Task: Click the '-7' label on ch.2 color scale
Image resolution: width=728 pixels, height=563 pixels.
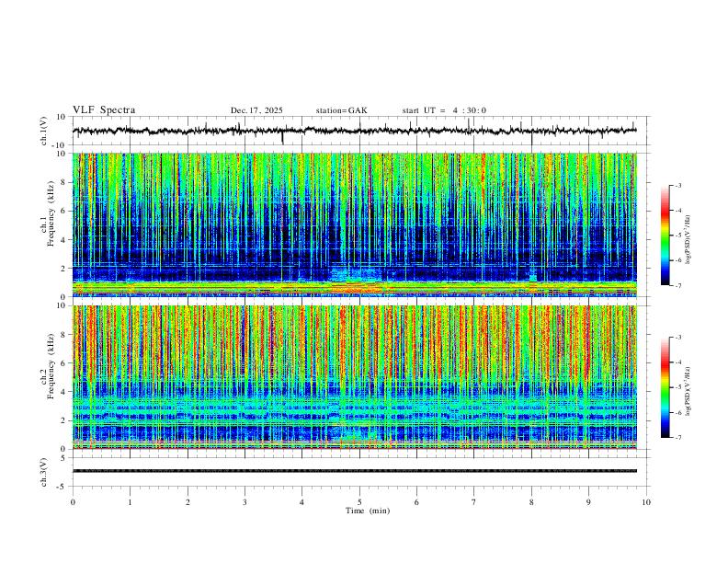Action: click(677, 437)
